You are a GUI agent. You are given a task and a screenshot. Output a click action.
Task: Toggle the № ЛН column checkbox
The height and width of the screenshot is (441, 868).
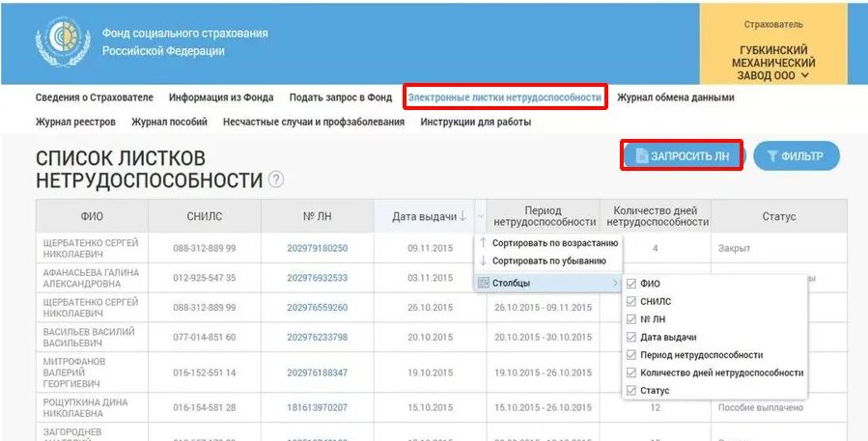coord(631,319)
